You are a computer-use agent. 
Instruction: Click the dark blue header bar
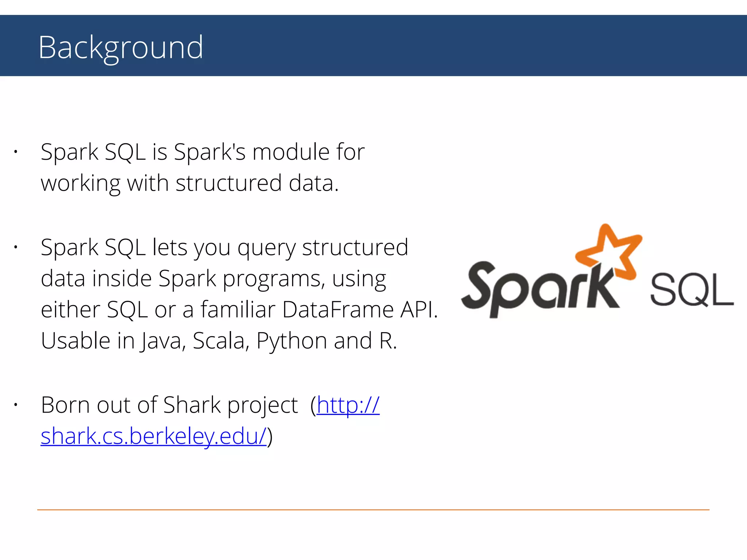coord(373,46)
